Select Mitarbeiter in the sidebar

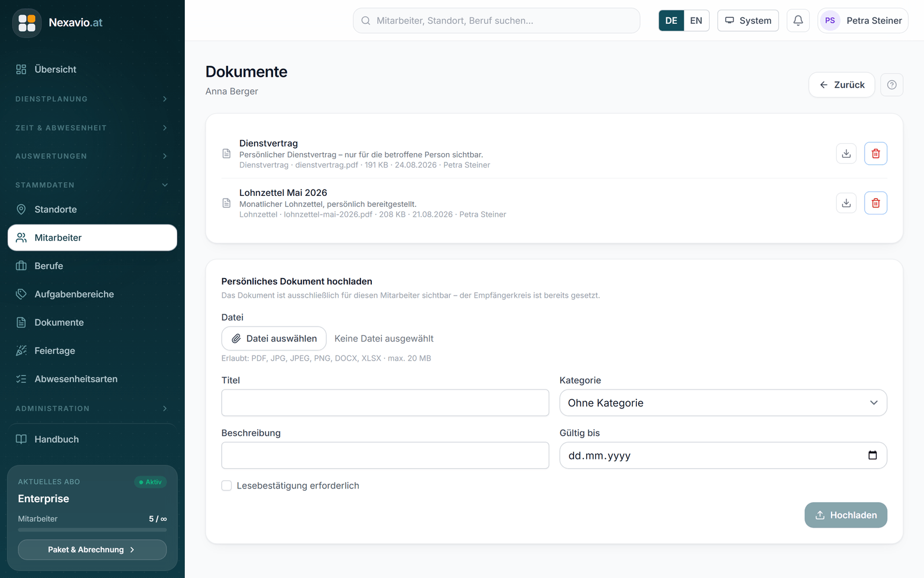click(92, 238)
